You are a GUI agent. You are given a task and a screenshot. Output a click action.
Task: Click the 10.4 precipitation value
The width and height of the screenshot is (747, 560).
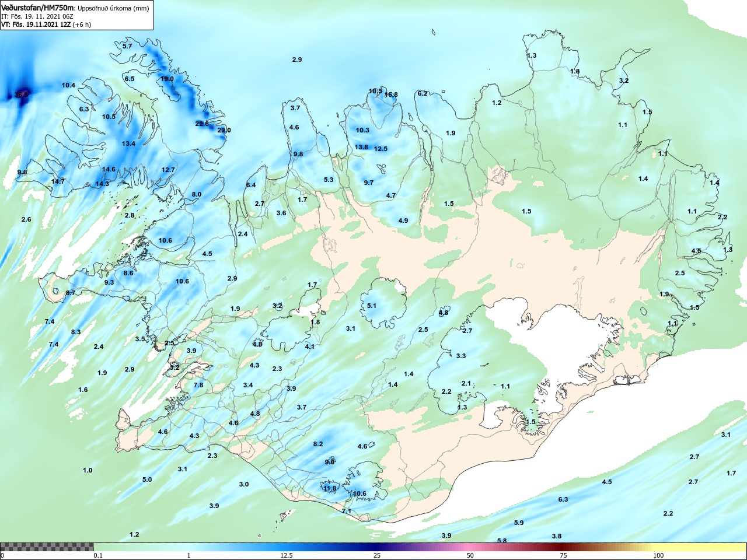[68, 85]
